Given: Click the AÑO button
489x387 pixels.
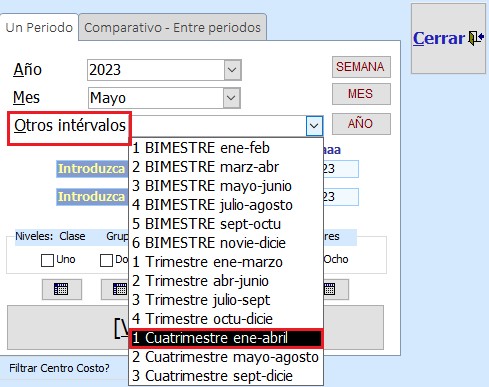Looking at the screenshot, I should 361,124.
